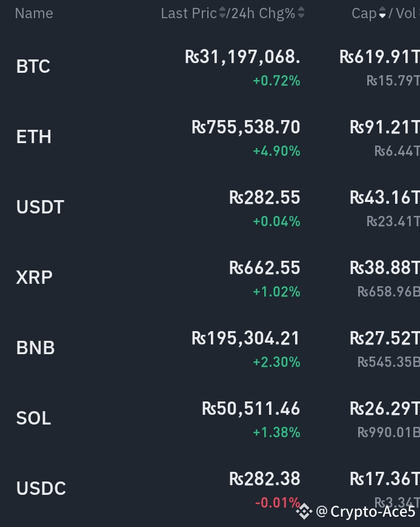The width and height of the screenshot is (420, 527).
Task: Open the USDC coin row
Action: click(210, 489)
